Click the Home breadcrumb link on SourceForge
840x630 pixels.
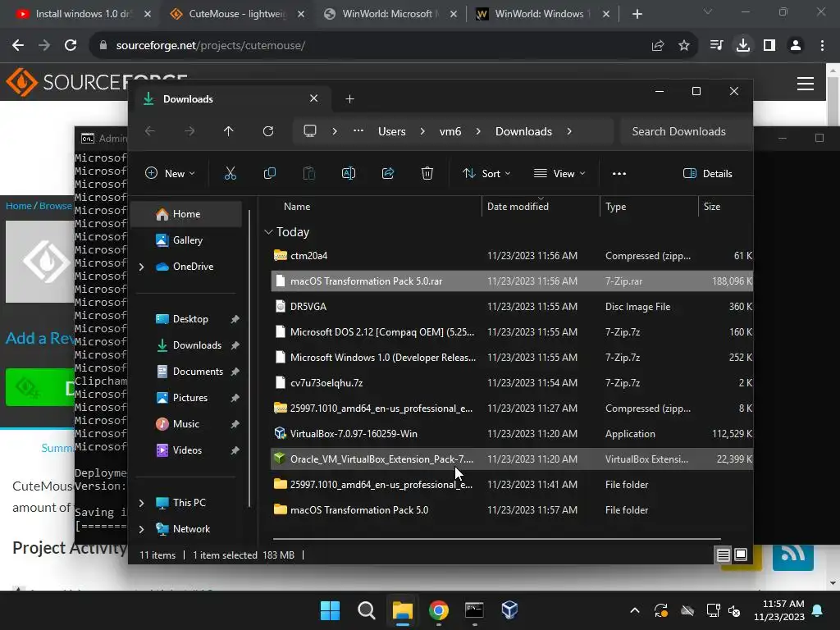point(18,206)
